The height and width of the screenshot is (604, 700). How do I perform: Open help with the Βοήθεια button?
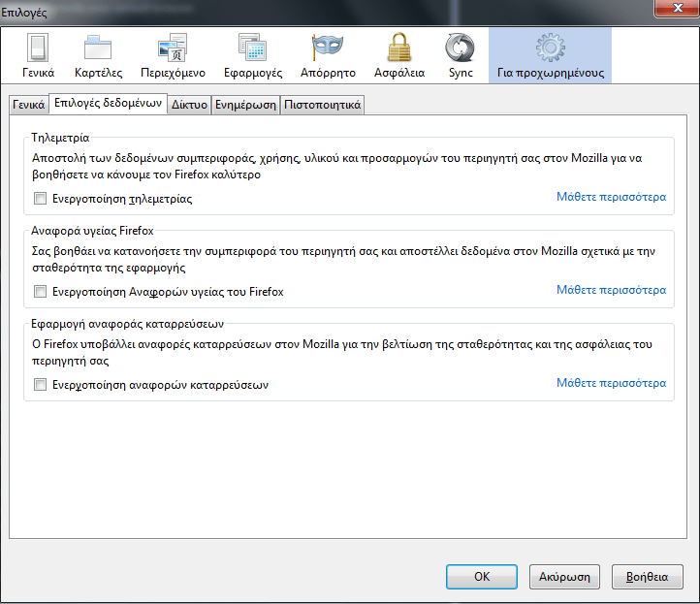[x=648, y=576]
